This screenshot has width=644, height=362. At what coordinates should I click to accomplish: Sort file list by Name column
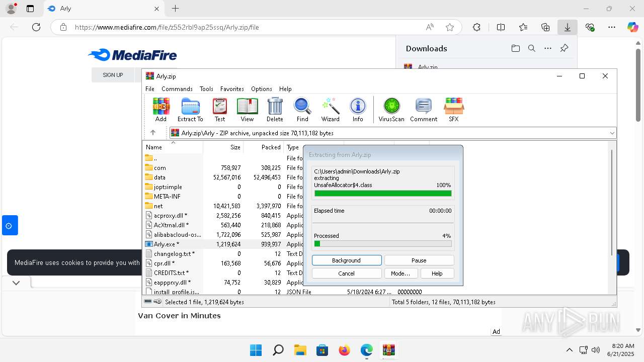(173, 147)
